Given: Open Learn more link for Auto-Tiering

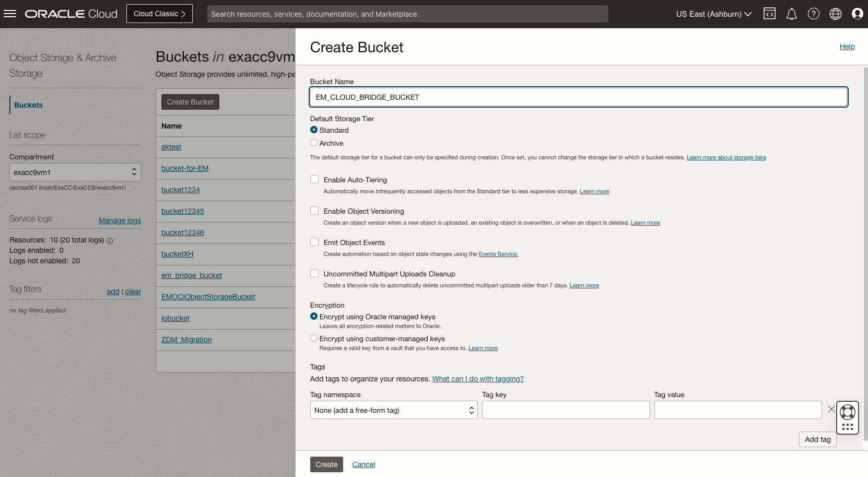Looking at the screenshot, I should 594,191.
